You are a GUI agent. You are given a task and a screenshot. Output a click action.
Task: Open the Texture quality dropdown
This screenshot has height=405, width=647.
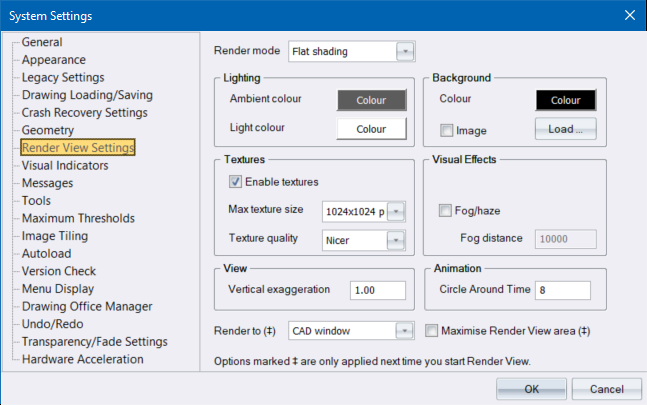[396, 240]
